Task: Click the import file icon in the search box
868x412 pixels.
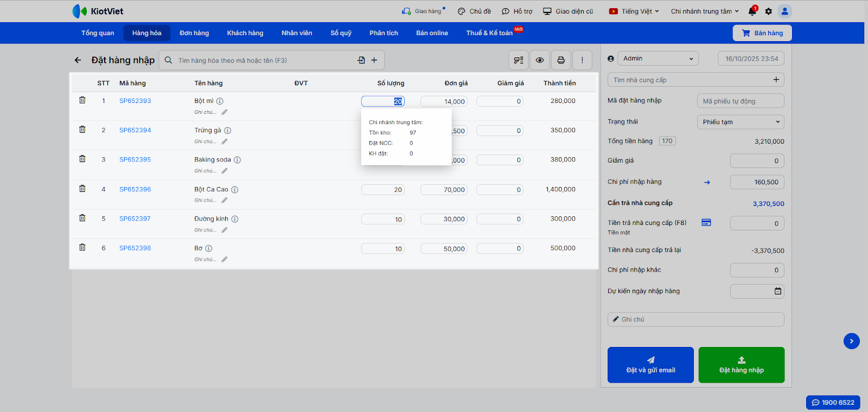Action: click(x=361, y=60)
